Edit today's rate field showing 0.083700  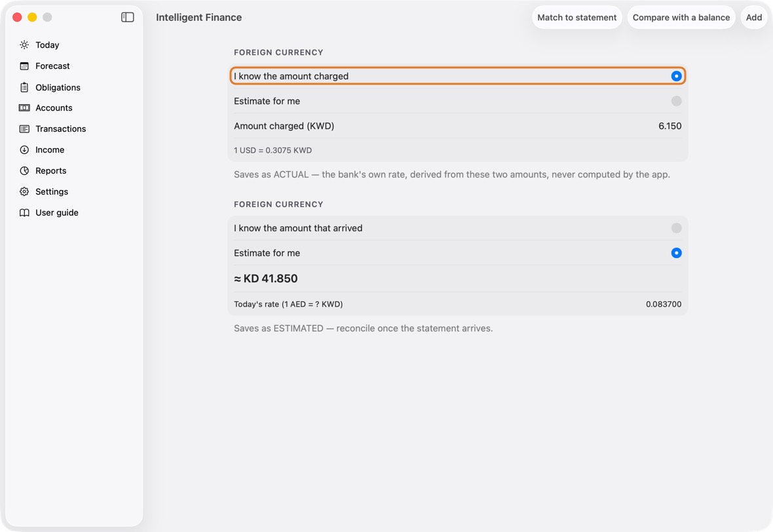click(x=664, y=304)
